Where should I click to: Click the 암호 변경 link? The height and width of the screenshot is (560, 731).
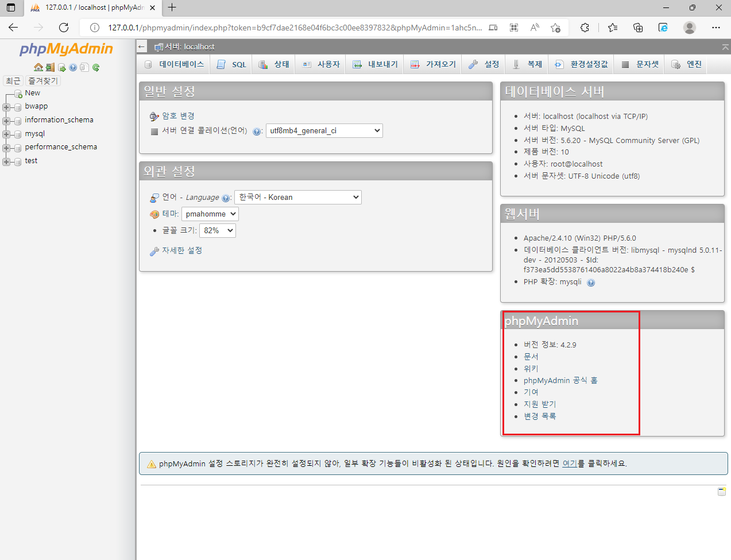(x=178, y=116)
